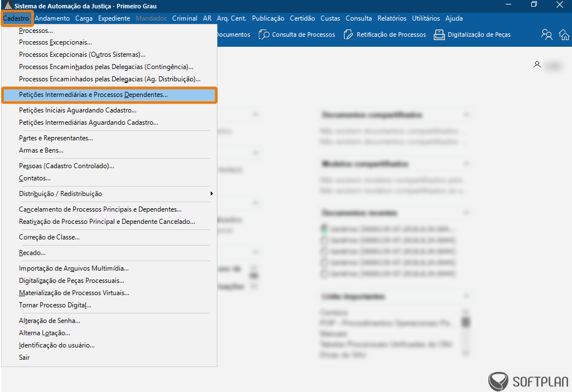Open the Arq. Cent. menu
The height and width of the screenshot is (392, 572).
point(231,18)
